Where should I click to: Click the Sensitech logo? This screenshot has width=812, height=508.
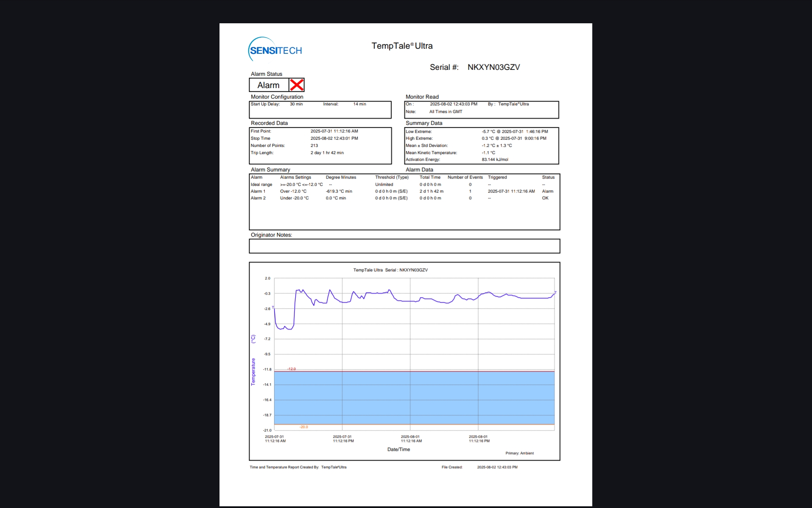(275, 50)
